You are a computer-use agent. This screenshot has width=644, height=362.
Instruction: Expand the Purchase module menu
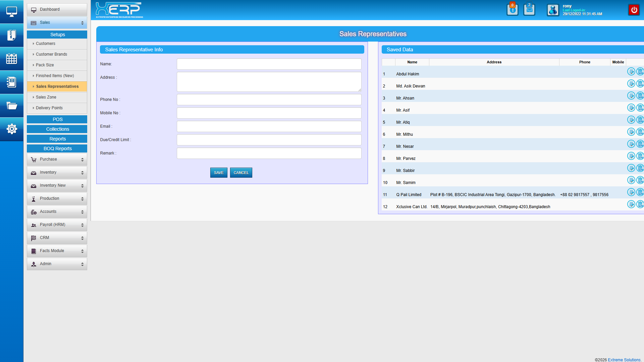(57, 160)
